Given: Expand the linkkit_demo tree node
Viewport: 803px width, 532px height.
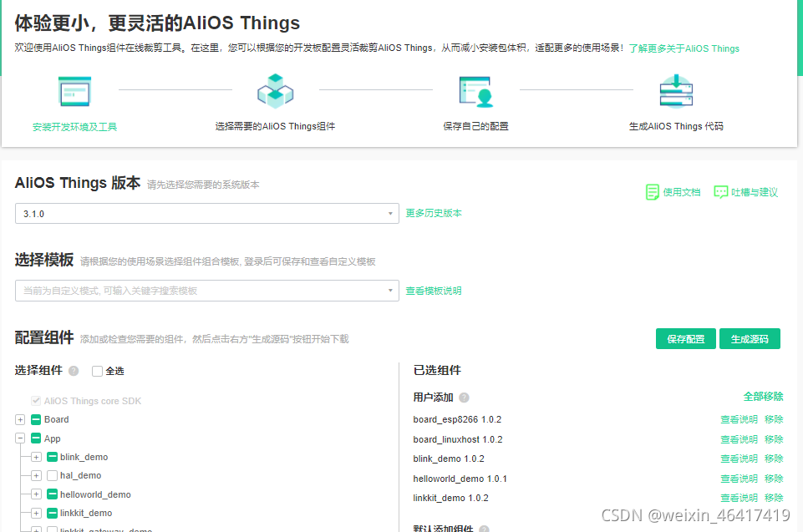Looking at the screenshot, I should [x=36, y=513].
